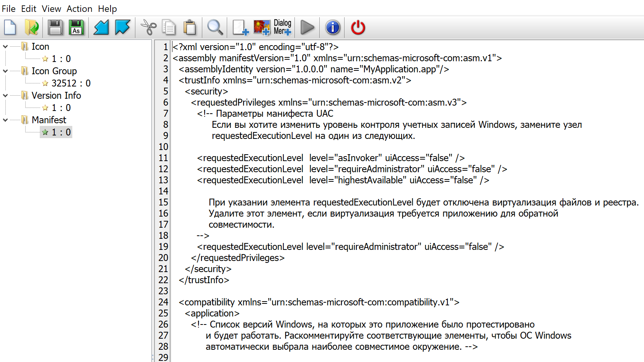Click the Icon Group folder label
Viewport: 644px width, 362px height.
point(54,71)
